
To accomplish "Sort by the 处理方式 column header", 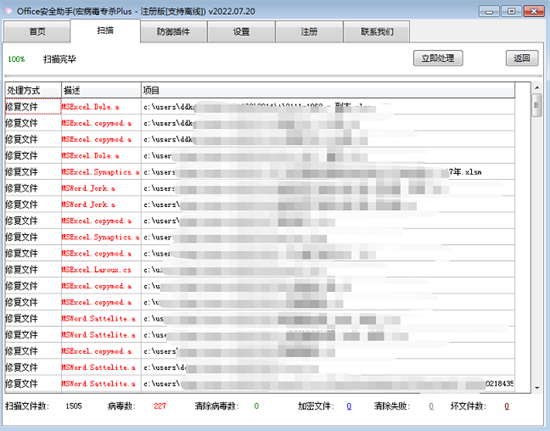I will tap(33, 90).
